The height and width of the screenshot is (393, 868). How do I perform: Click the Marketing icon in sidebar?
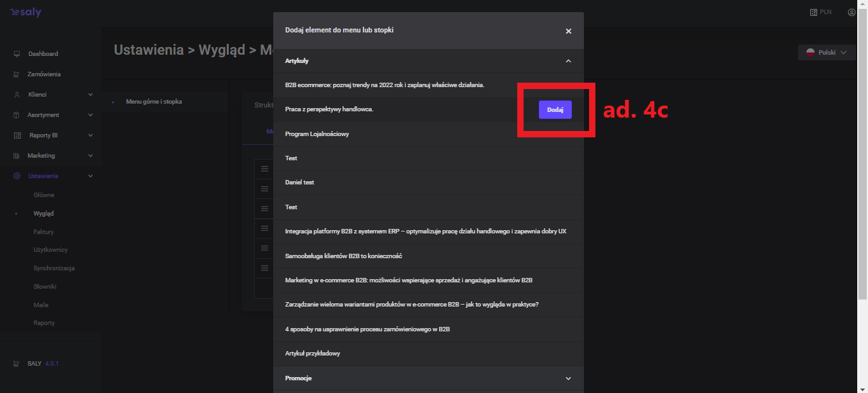coord(17,156)
